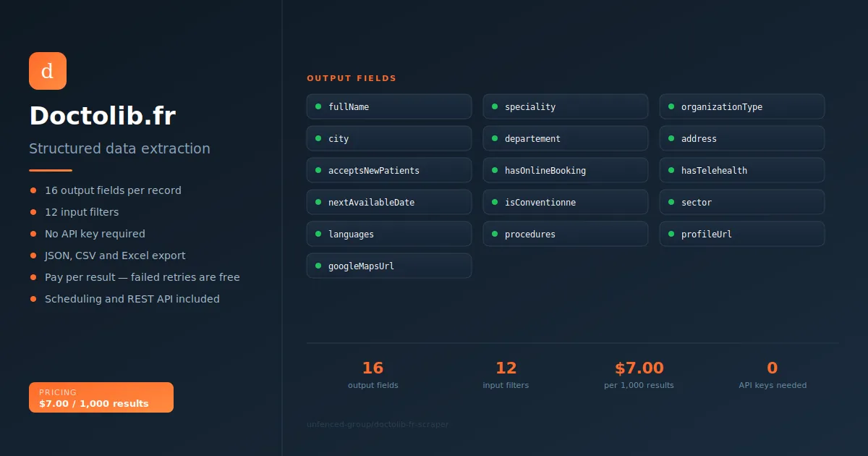Select the languages field chip
Viewport: 868px width, 456px height.
coord(389,234)
